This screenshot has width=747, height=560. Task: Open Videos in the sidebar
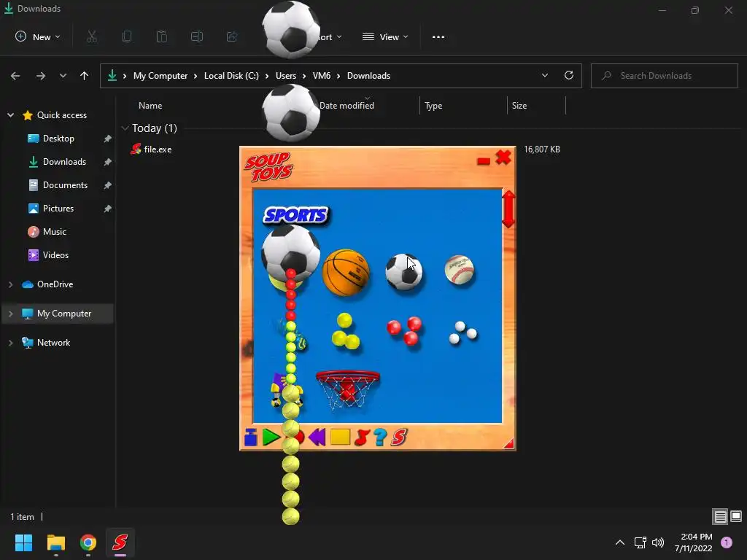(x=55, y=255)
